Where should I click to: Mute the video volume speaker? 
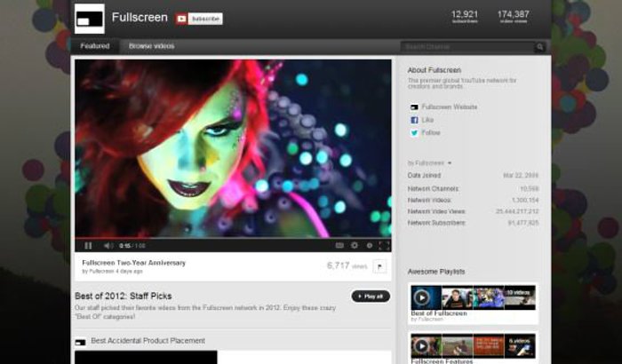point(108,246)
